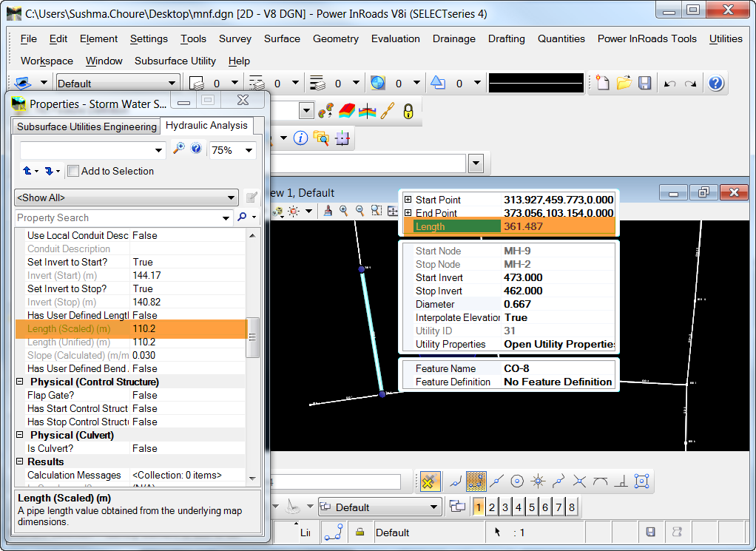This screenshot has width=756, height=551.
Task: Click the Perpendicular snap icon
Action: [x=622, y=481]
